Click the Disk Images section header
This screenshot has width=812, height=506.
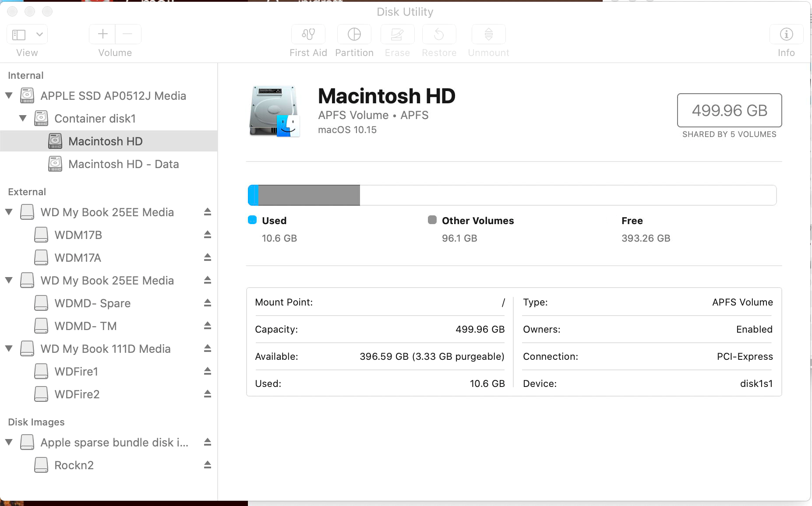pos(36,422)
